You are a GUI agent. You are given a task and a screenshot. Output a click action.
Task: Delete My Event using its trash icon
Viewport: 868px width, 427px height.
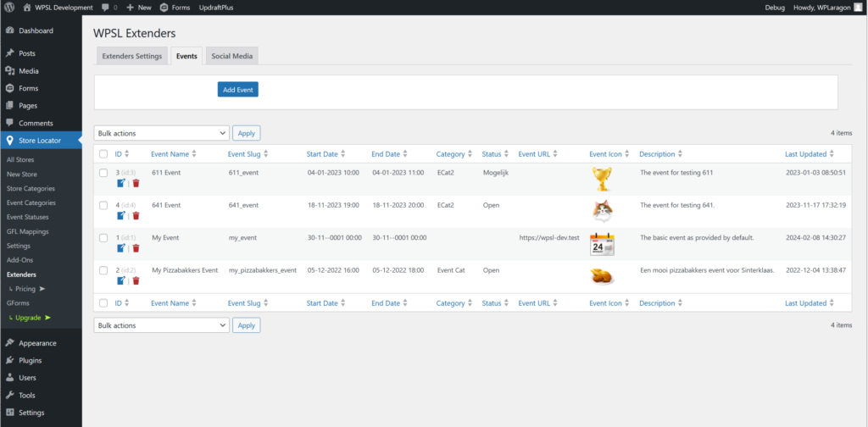(x=136, y=248)
